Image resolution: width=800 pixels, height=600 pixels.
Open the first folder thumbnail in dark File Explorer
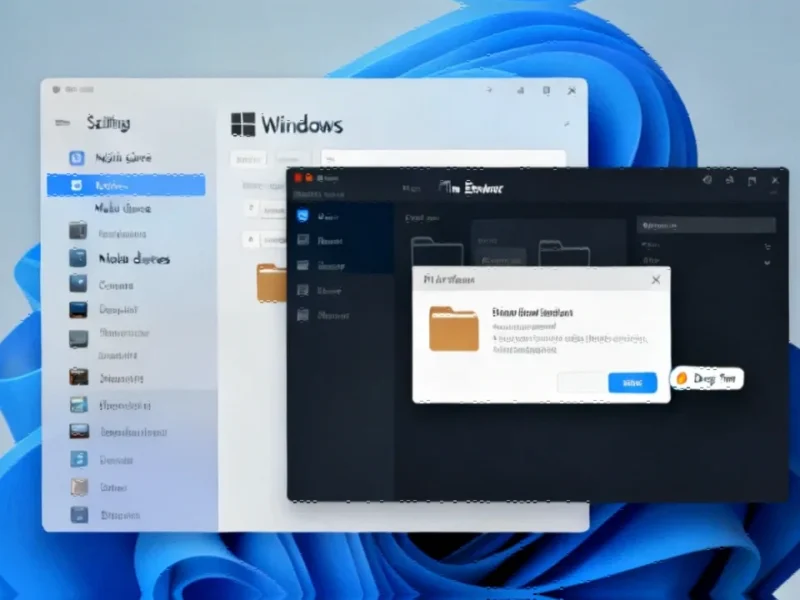437,253
